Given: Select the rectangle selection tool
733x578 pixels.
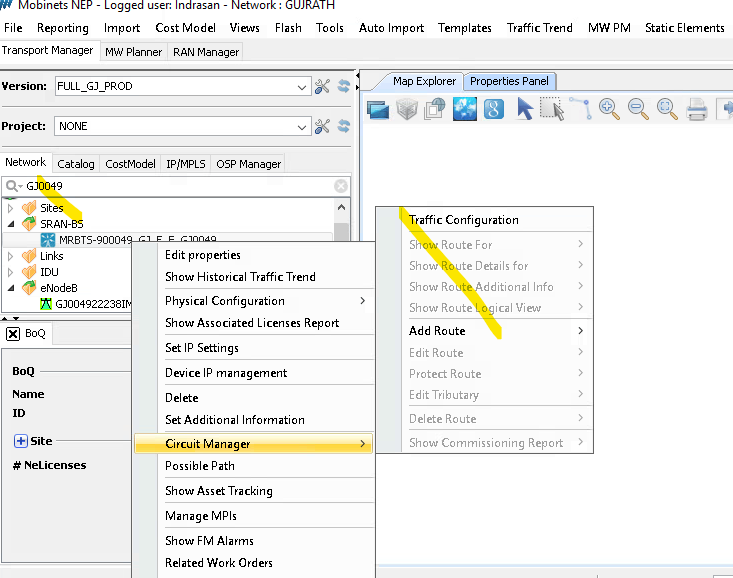Looking at the screenshot, I should coord(551,109).
